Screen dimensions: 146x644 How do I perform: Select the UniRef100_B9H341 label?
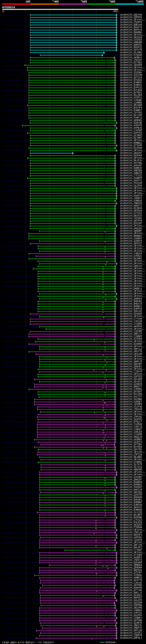click(x=131, y=45)
